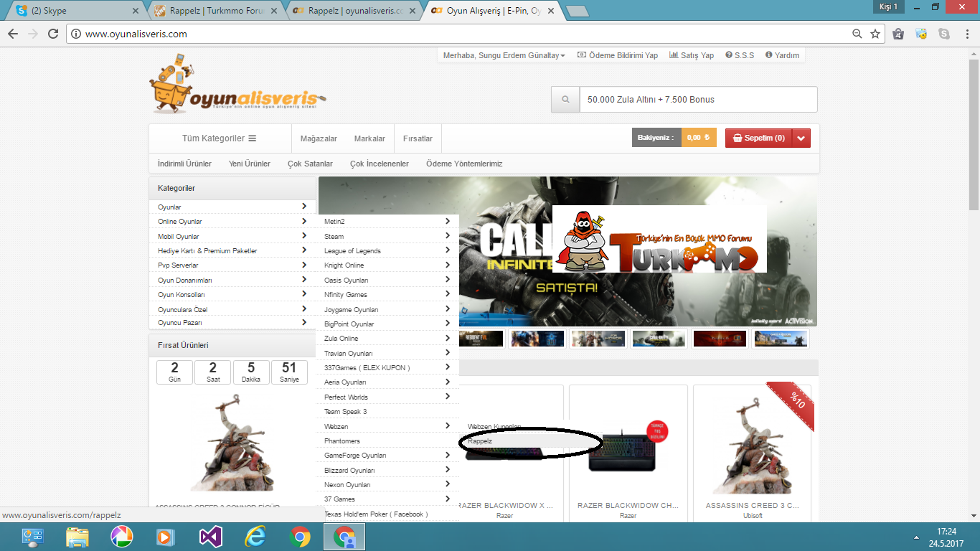
Task: Open Chrome from the Windows taskbar
Action: 299,537
